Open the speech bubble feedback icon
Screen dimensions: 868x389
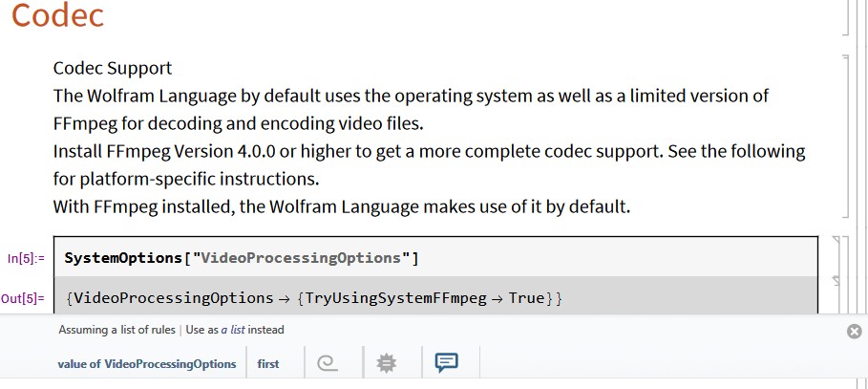pyautogui.click(x=446, y=363)
